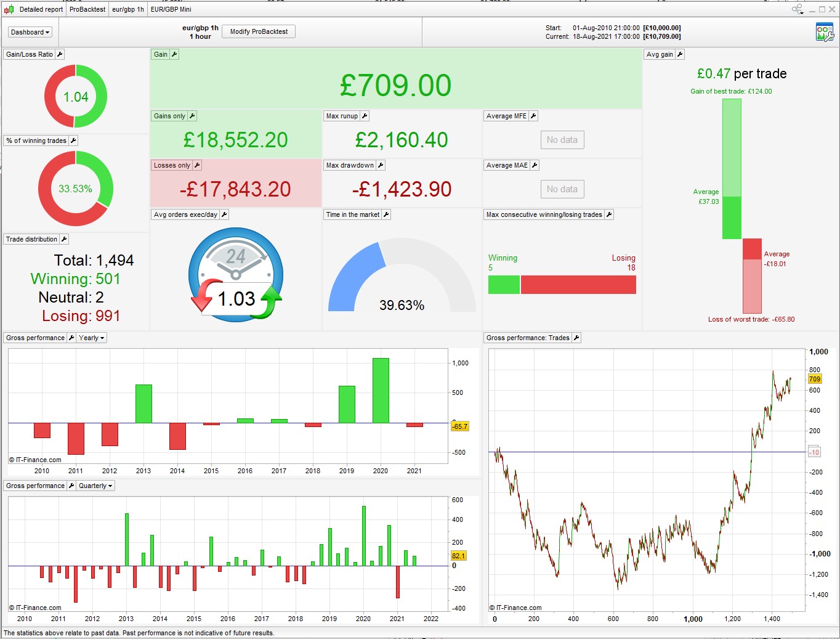Screen dimensions: 840x639
Task: Click the £0.47 per trade text
Action: (741, 74)
